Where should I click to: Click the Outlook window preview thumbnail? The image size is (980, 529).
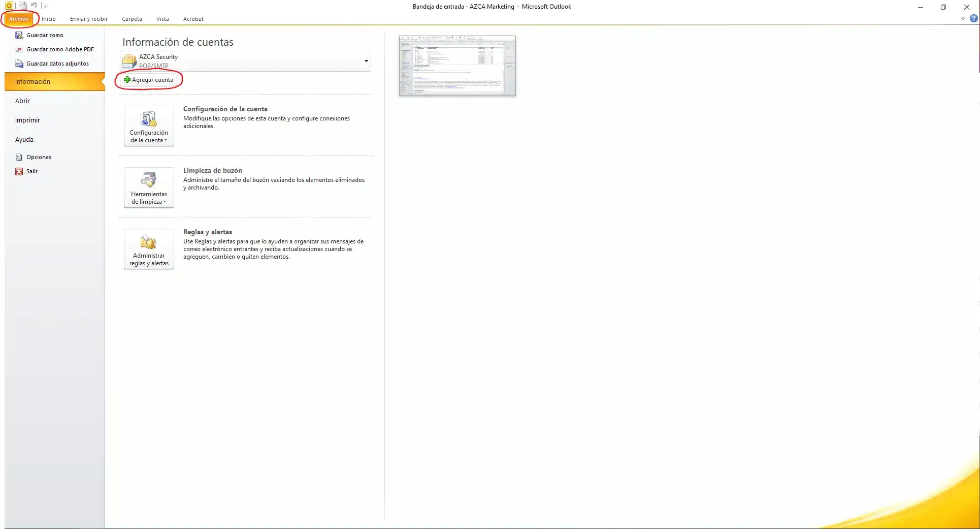pos(457,66)
